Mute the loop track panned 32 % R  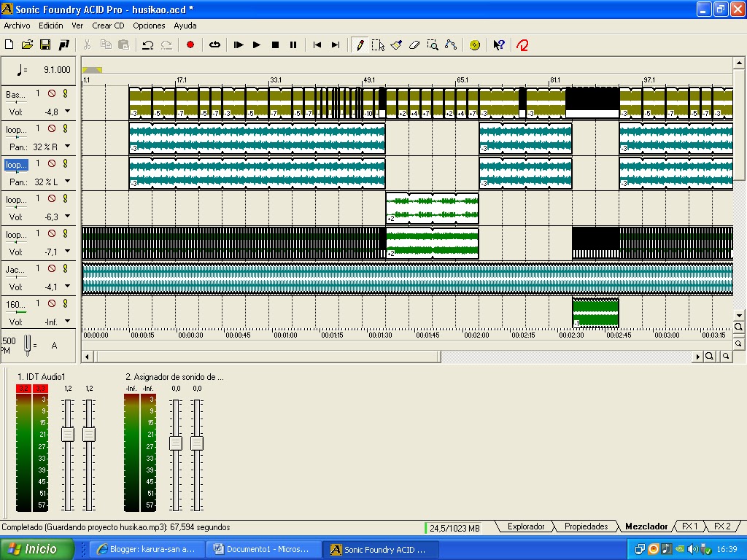[x=52, y=128]
